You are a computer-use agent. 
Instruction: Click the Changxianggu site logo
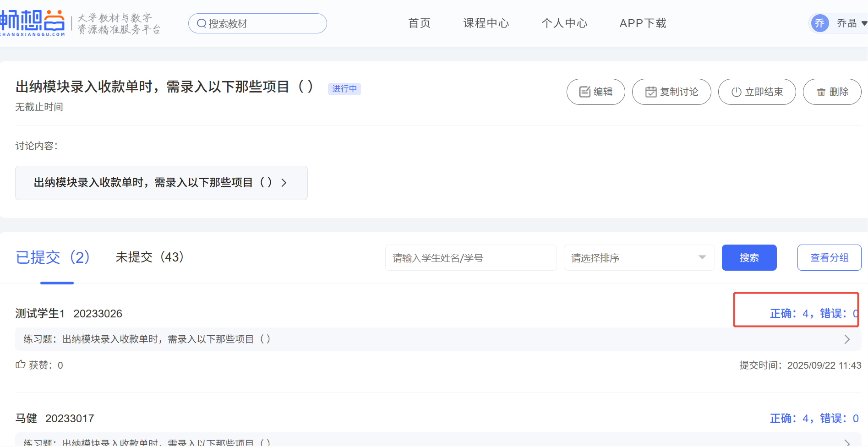pyautogui.click(x=33, y=23)
